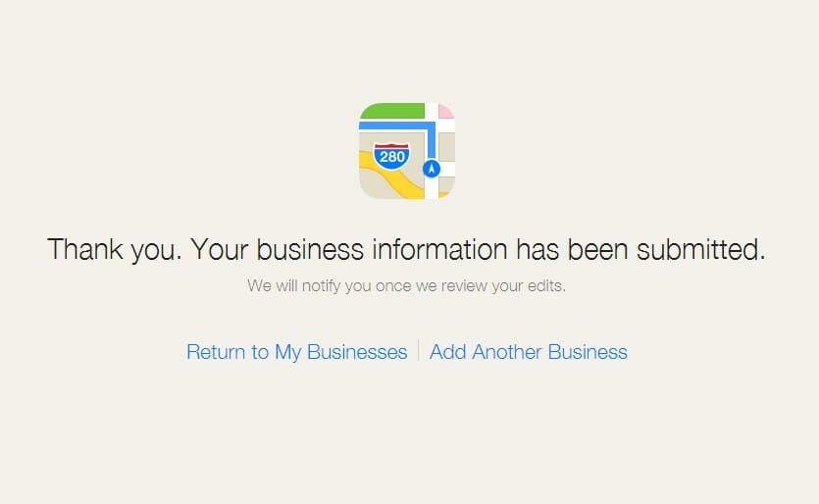
Task: Choose the Add Another Business link
Action: click(x=528, y=352)
